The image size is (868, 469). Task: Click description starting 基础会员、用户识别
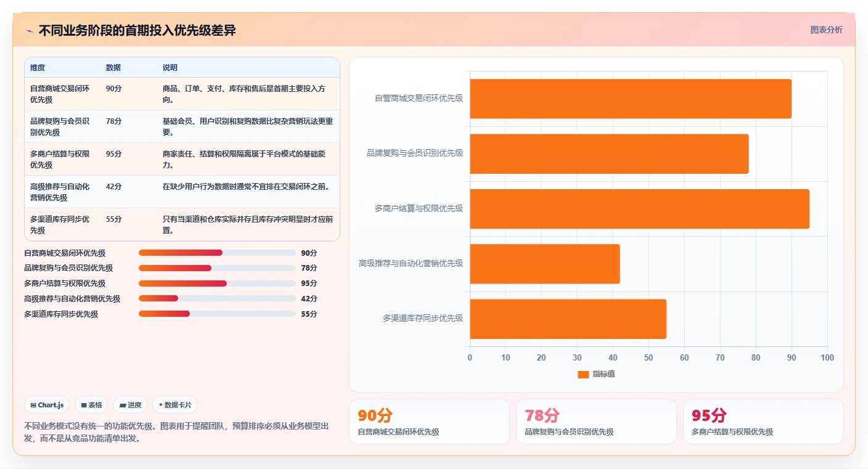(x=248, y=126)
